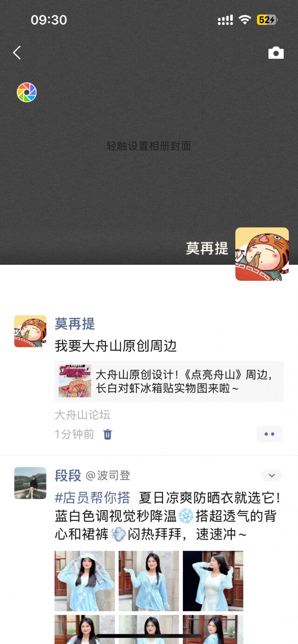Image resolution: width=298 pixels, height=644 pixels.
Task: Tap the Wi-Fi status icon
Action: 245,20
